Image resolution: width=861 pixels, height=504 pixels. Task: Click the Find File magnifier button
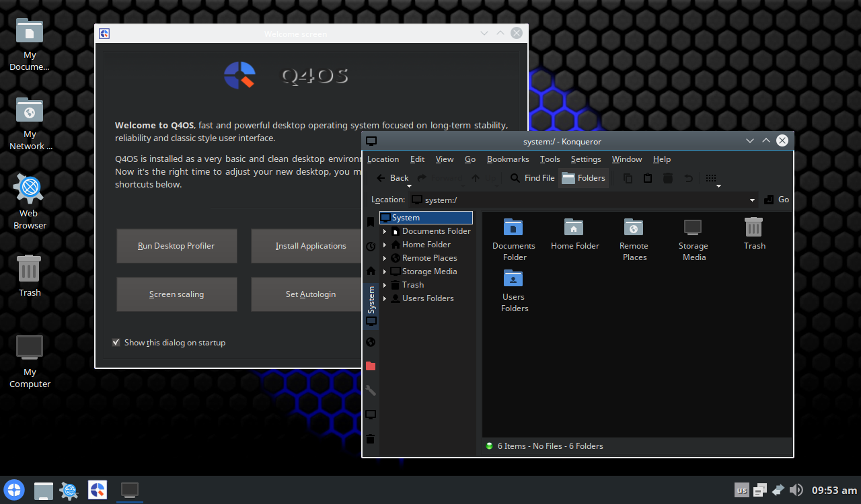[x=532, y=178]
